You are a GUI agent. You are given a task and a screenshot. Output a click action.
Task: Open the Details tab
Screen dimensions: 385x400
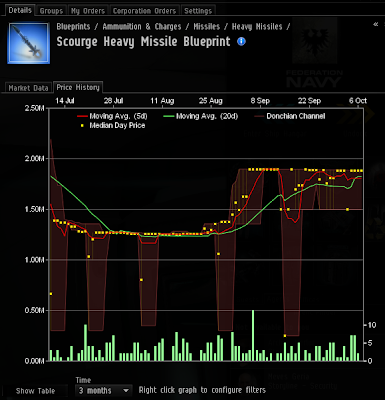click(20, 10)
